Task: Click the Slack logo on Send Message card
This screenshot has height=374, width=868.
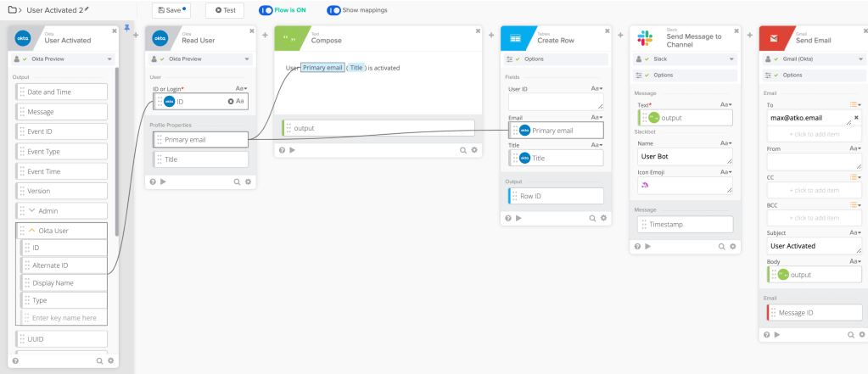Action: point(646,38)
